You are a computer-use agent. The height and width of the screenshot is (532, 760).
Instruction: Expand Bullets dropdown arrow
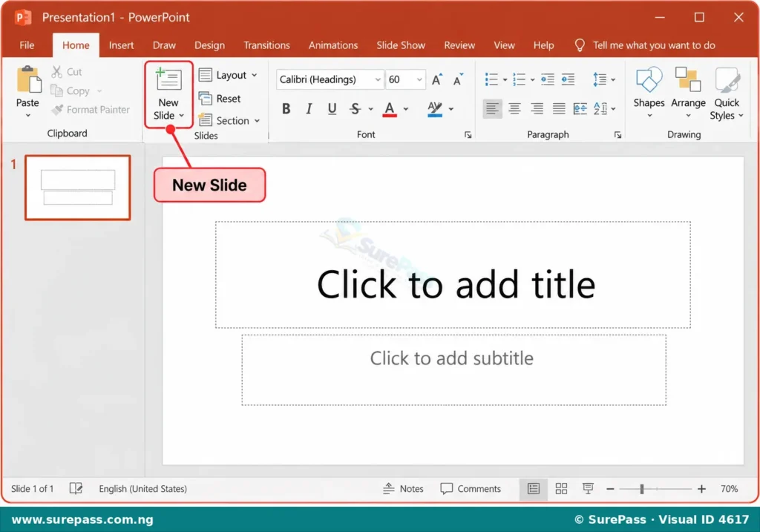pos(505,79)
